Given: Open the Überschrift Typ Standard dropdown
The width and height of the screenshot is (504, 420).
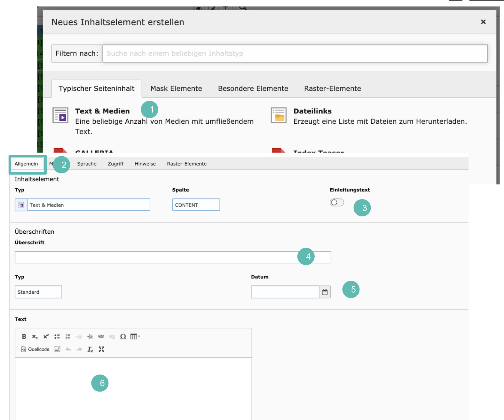Looking at the screenshot, I should tap(38, 292).
